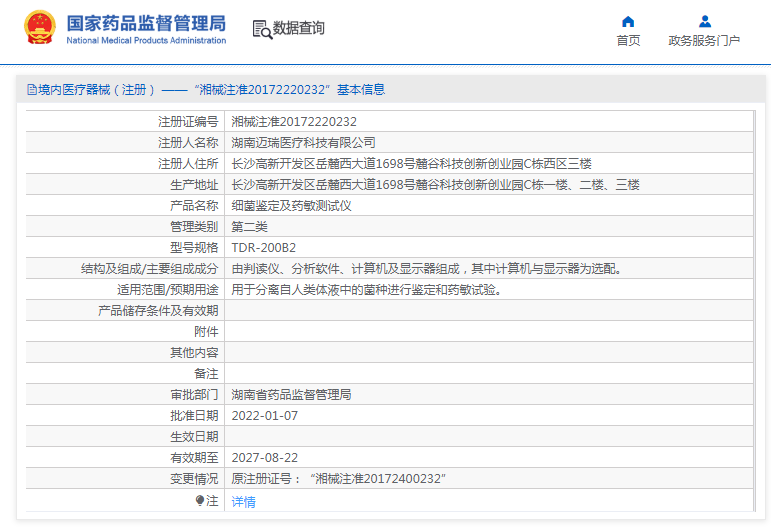The image size is (771, 528).
Task: Select approval date 2022-01-07
Action: 265,416
